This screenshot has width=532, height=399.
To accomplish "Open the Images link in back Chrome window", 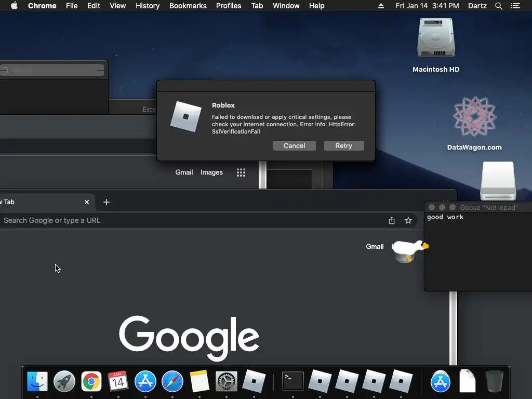I will 212,172.
